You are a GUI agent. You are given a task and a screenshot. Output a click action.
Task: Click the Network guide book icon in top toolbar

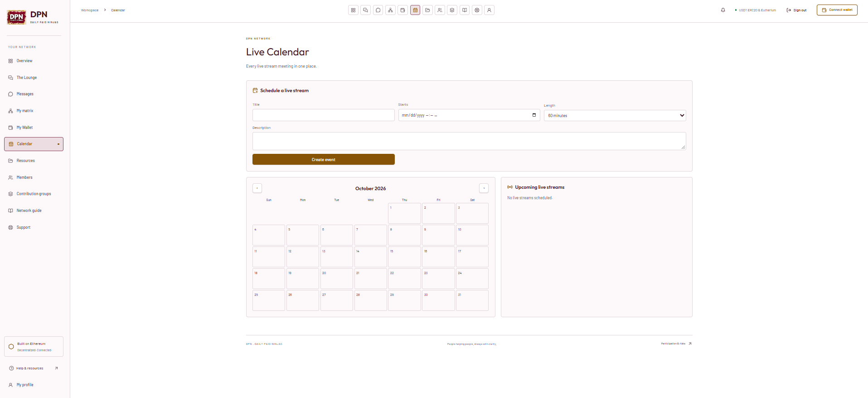[x=465, y=10]
